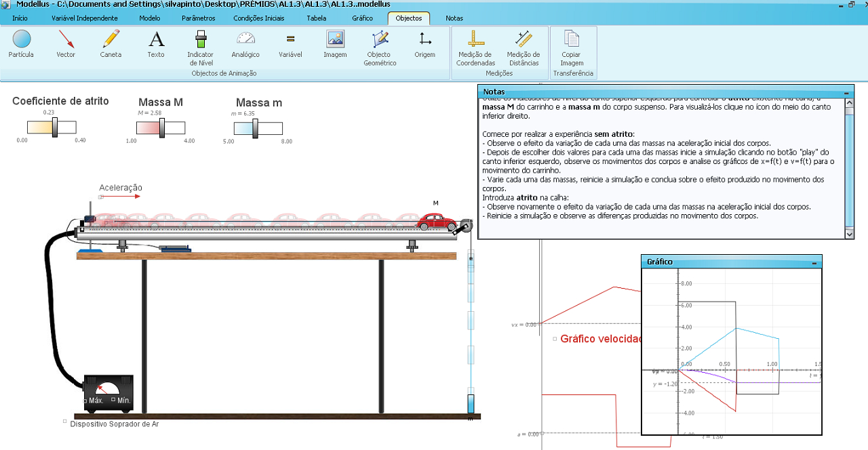Click the Notas window title bar
Image resolution: width=868 pixels, height=450 pixels.
[x=666, y=91]
